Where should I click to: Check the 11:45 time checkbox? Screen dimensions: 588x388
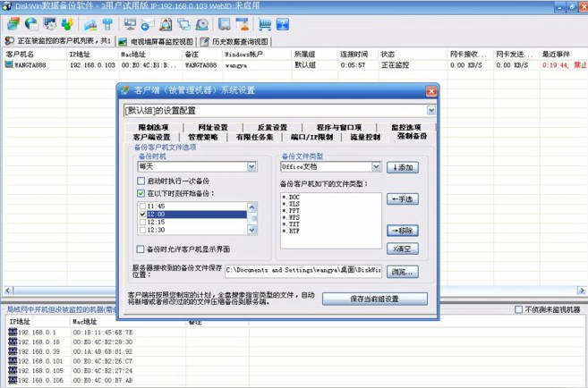point(142,206)
